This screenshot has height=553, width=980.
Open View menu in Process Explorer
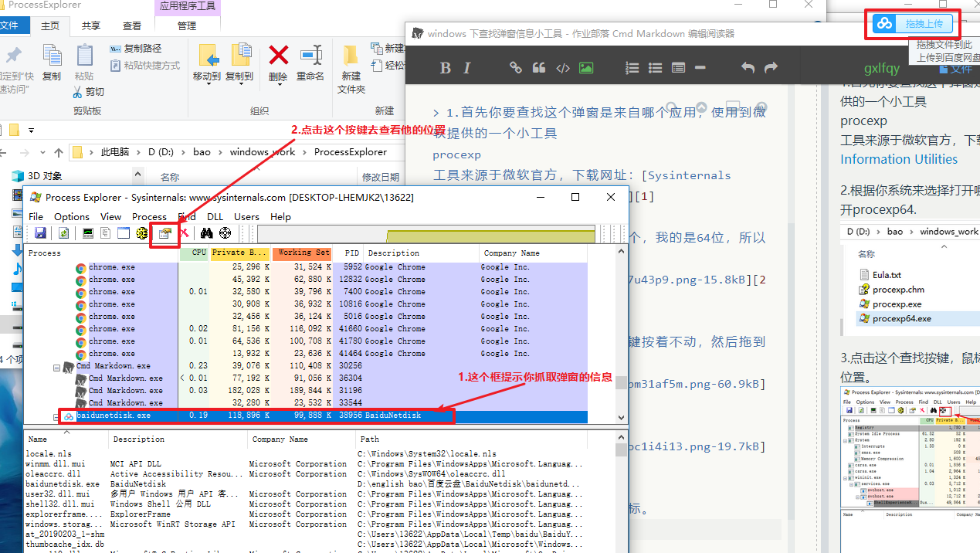click(x=111, y=217)
